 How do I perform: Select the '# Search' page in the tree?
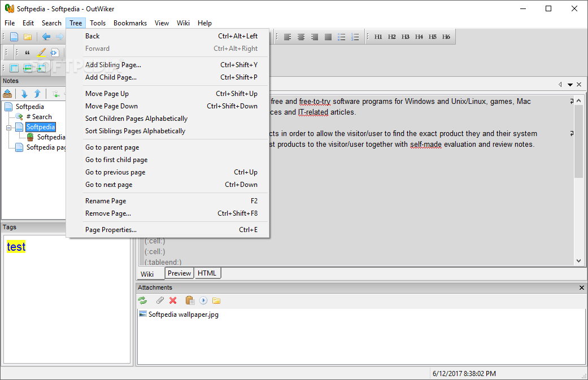pos(39,116)
